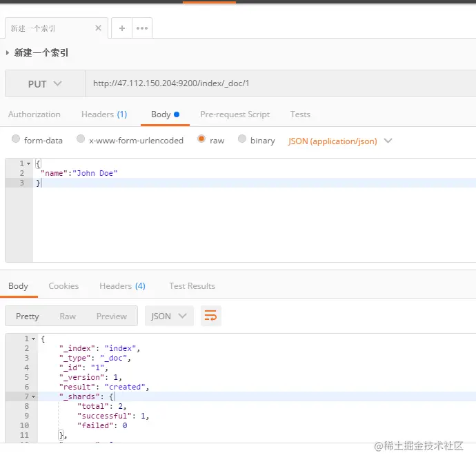Switch to the Raw response view

[x=68, y=316]
